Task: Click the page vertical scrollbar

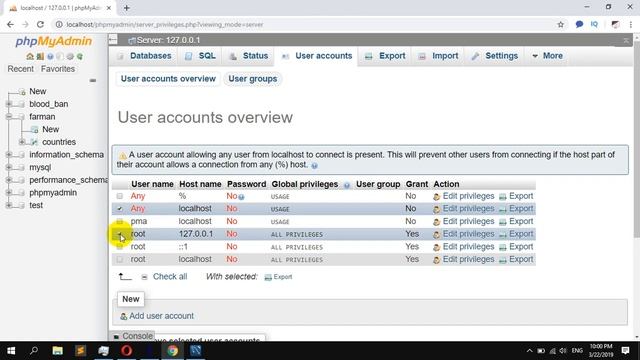Action: click(x=636, y=139)
